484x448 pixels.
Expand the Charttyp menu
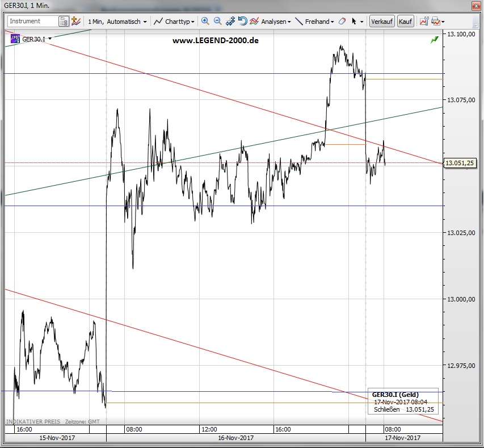(x=175, y=22)
